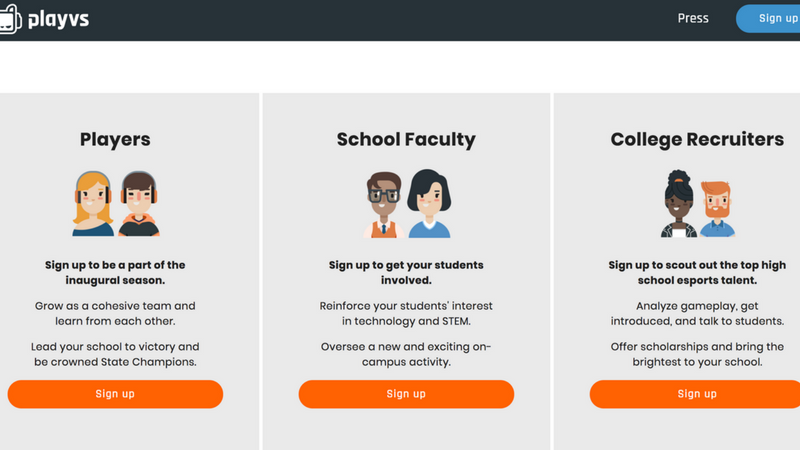This screenshot has width=800, height=450.
Task: Click the blue Sign up header button
Action: pyautogui.click(x=768, y=18)
